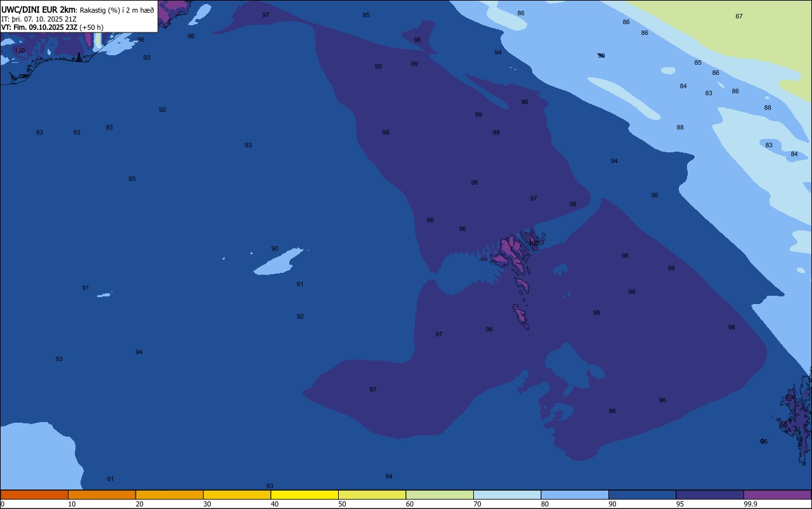The height and width of the screenshot is (509, 812).
Task: Click the 'UWC/DINI EUR 2km' title text
Action: pyautogui.click(x=38, y=10)
